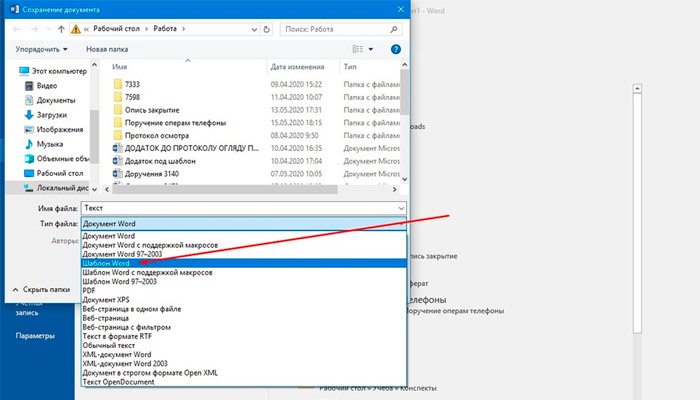Select Шаблон Word file type
This screenshot has width=700, height=400.
coord(244,263)
